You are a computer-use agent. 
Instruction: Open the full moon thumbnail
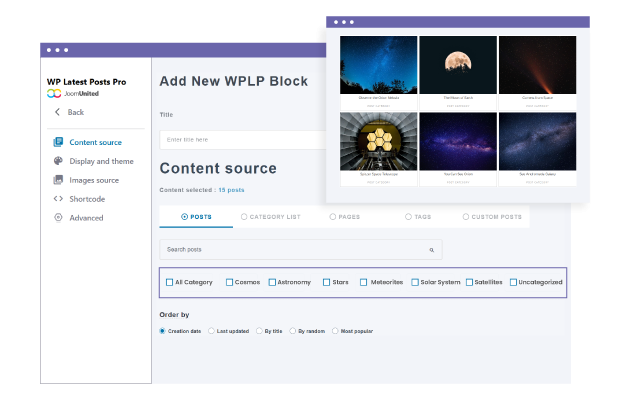pyautogui.click(x=457, y=66)
